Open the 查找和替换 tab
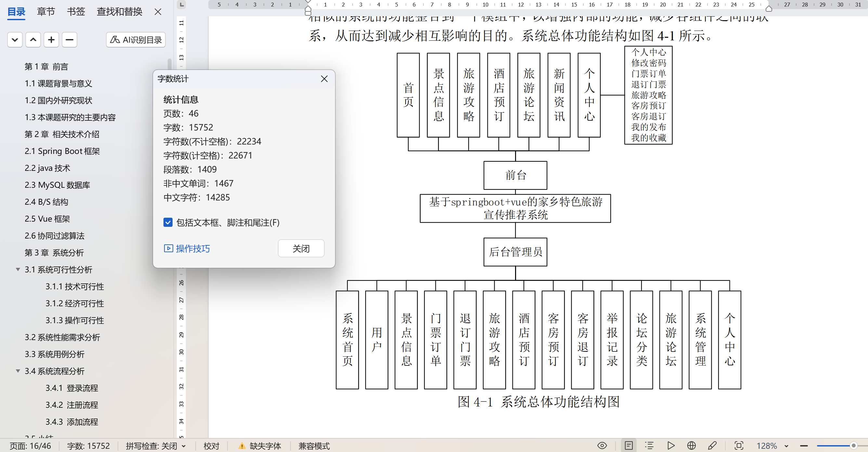The width and height of the screenshot is (868, 452). (119, 12)
